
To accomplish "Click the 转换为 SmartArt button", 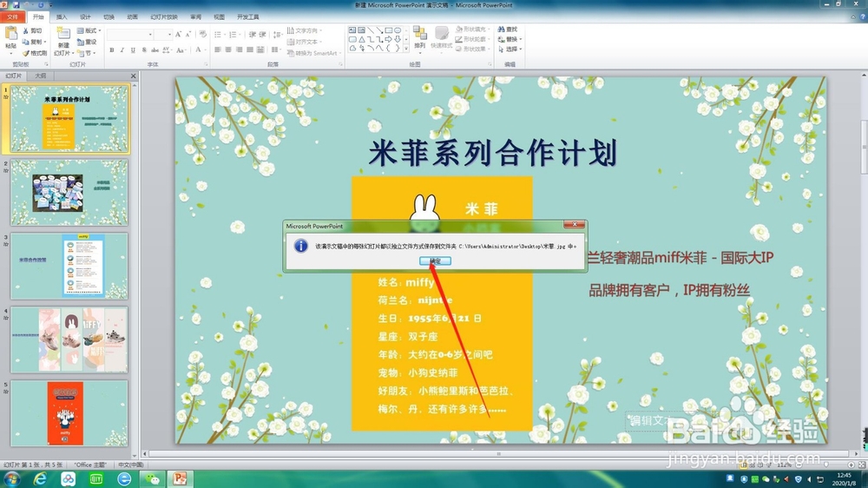I will point(313,53).
